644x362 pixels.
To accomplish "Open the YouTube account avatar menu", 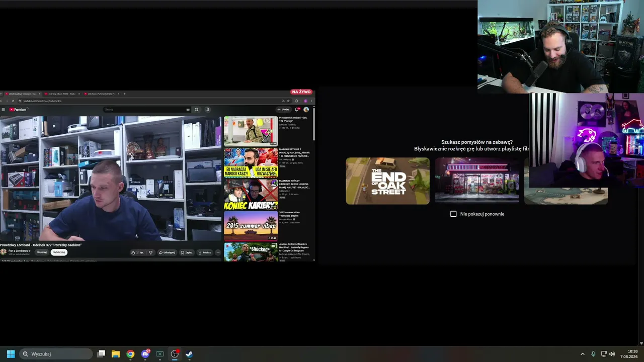I will pos(306,110).
